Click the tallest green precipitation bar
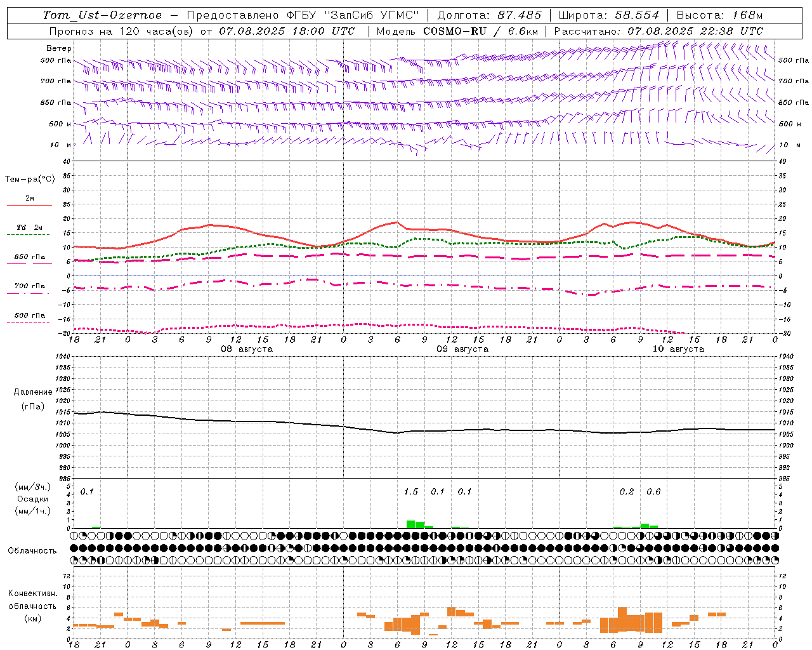The width and height of the screenshot is (812, 650). click(x=411, y=524)
